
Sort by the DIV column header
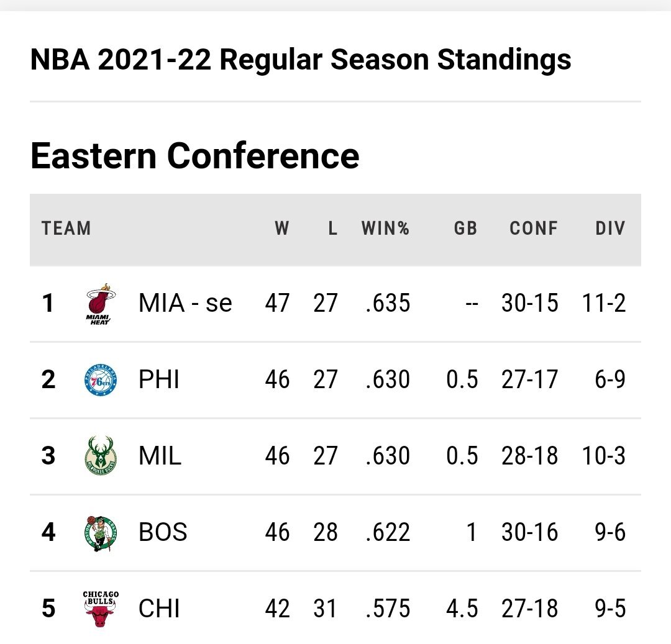point(610,229)
